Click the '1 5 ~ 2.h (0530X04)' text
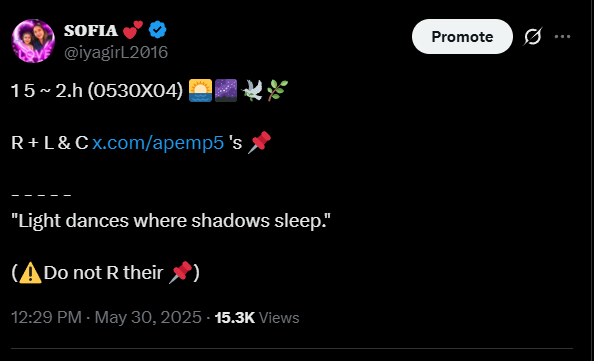594x361 pixels. (x=97, y=91)
